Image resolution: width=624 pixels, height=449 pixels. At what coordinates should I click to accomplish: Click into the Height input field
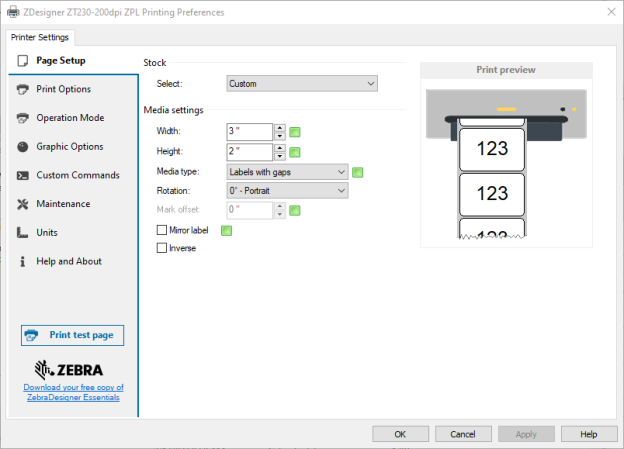coord(250,151)
